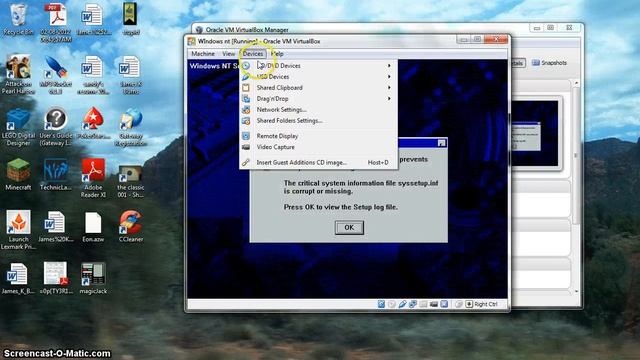The image size is (640, 360).
Task: Click Snapshots button in VirtualBox Manager
Action: click(x=549, y=63)
